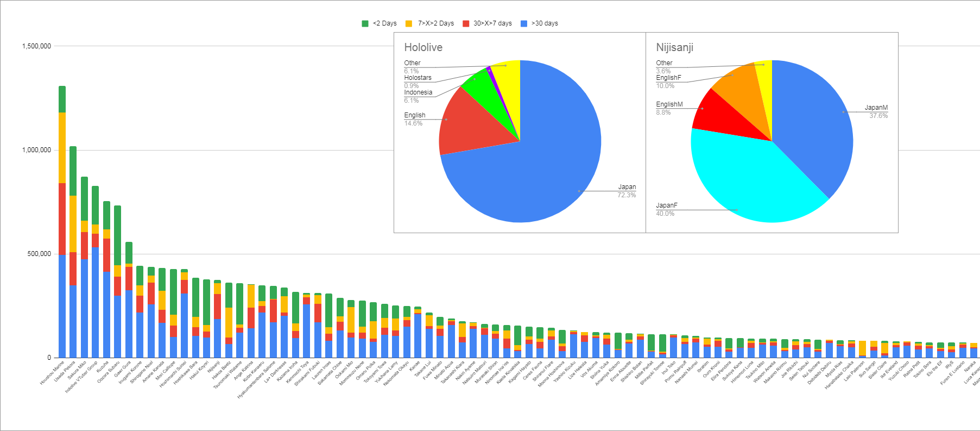This screenshot has height=431, width=980.
Task: Select the '<2 Days' legend label
Action: 385,23
